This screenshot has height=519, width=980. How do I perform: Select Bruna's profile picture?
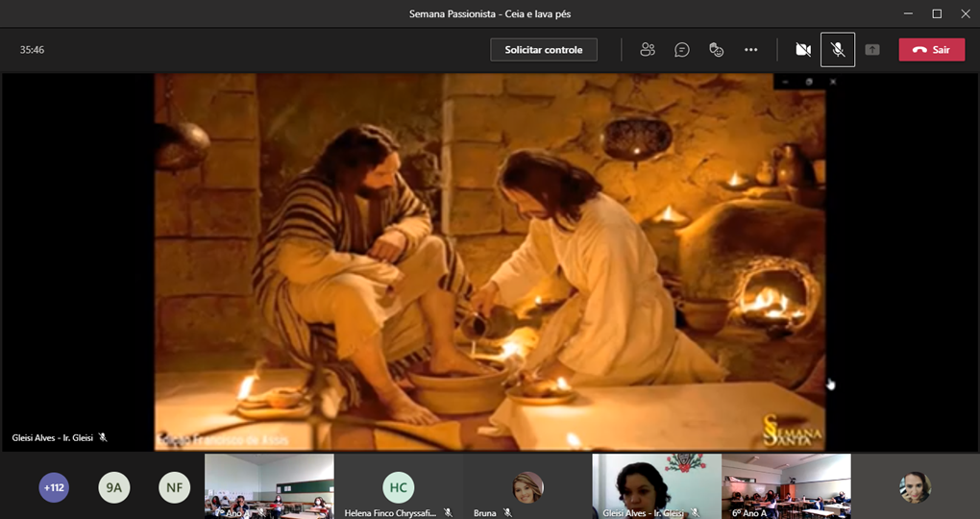click(x=528, y=487)
